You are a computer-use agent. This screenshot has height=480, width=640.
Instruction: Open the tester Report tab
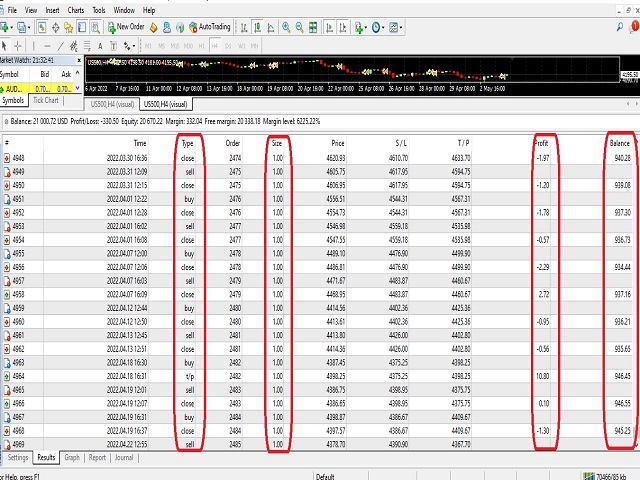[97, 458]
